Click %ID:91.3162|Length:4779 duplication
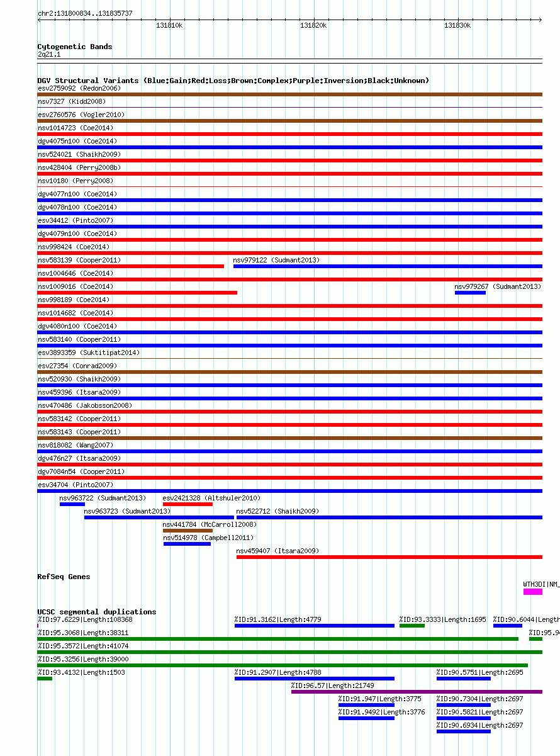The width and height of the screenshot is (560, 756). pos(315,626)
